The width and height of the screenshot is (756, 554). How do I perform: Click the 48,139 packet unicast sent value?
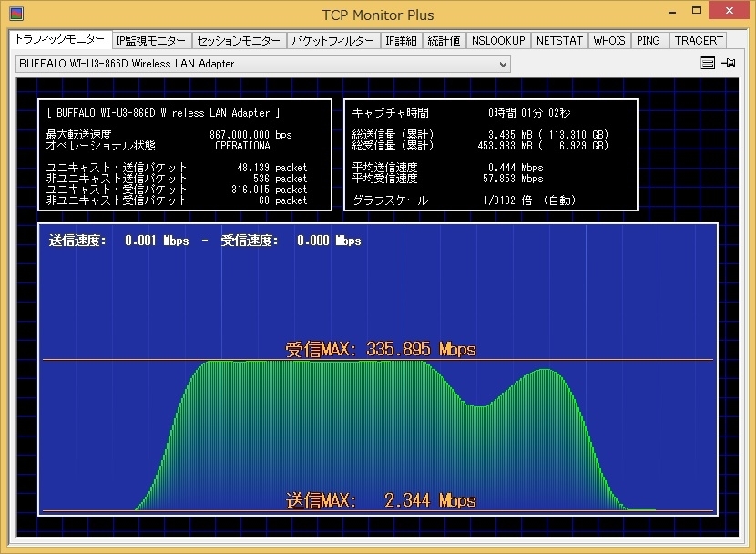pyautogui.click(x=272, y=168)
